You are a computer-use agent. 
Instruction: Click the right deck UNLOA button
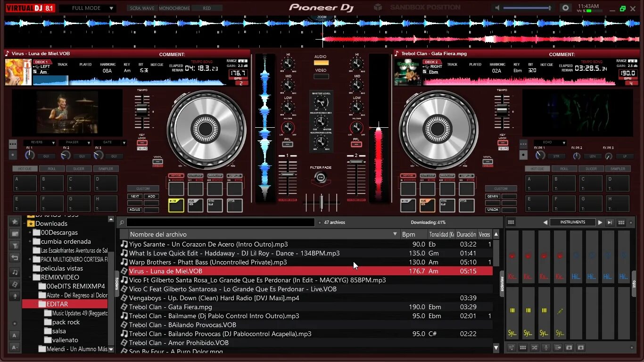pos(493,209)
